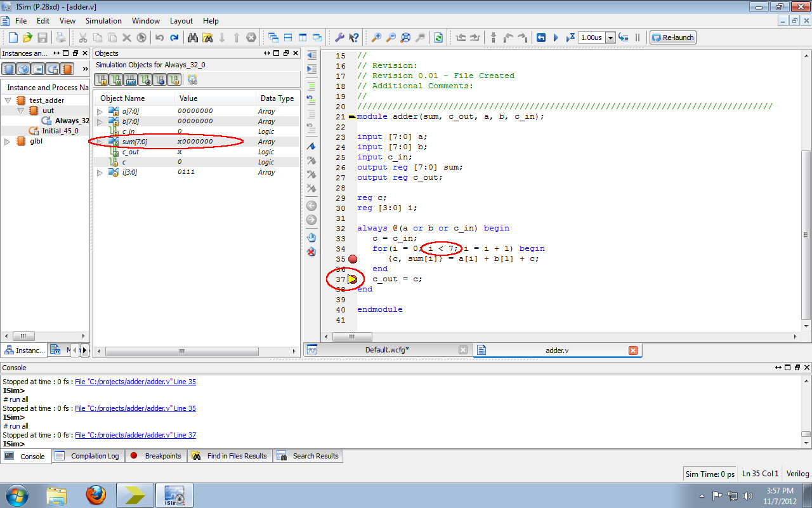812x508 pixels.
Task: Pause simulation with the Break icon
Action: [636, 37]
